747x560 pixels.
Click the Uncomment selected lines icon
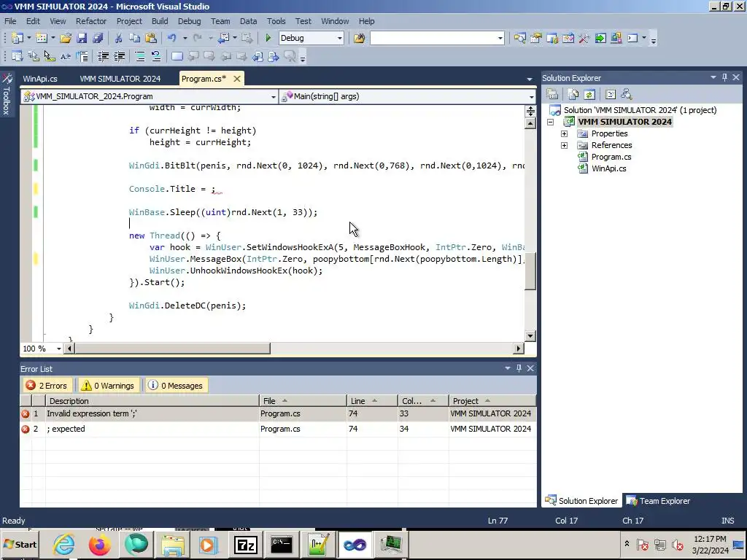156,57
